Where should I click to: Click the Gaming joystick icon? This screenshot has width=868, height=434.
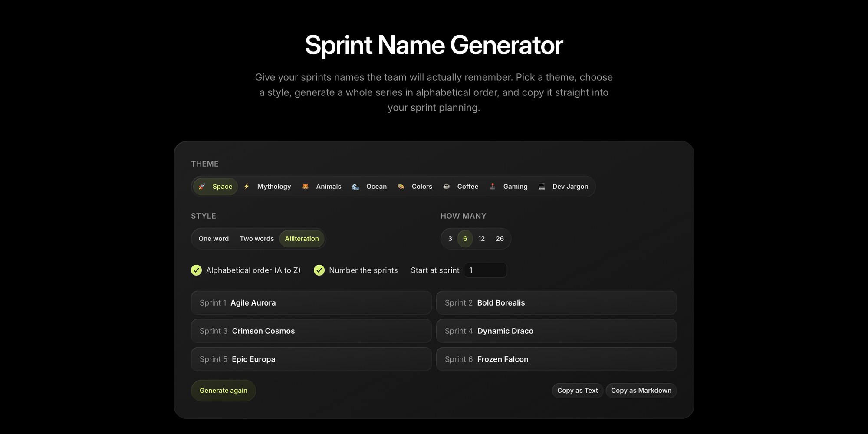coord(493,187)
